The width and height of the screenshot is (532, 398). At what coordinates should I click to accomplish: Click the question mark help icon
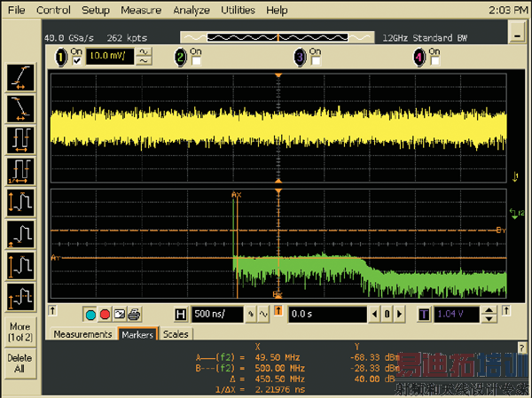[522, 347]
